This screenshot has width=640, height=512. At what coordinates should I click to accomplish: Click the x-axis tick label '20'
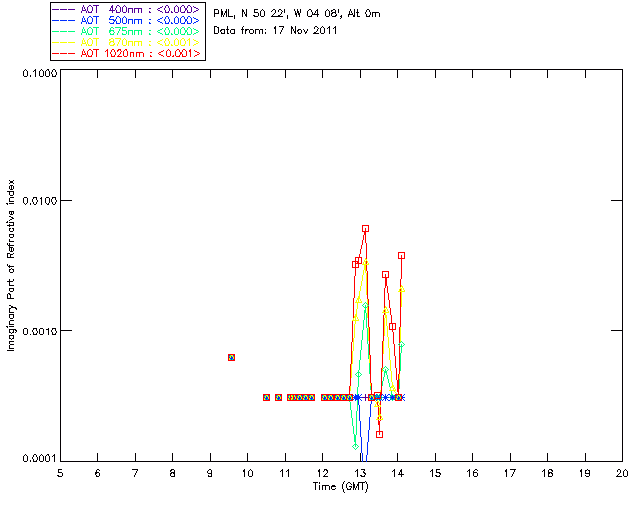622,473
